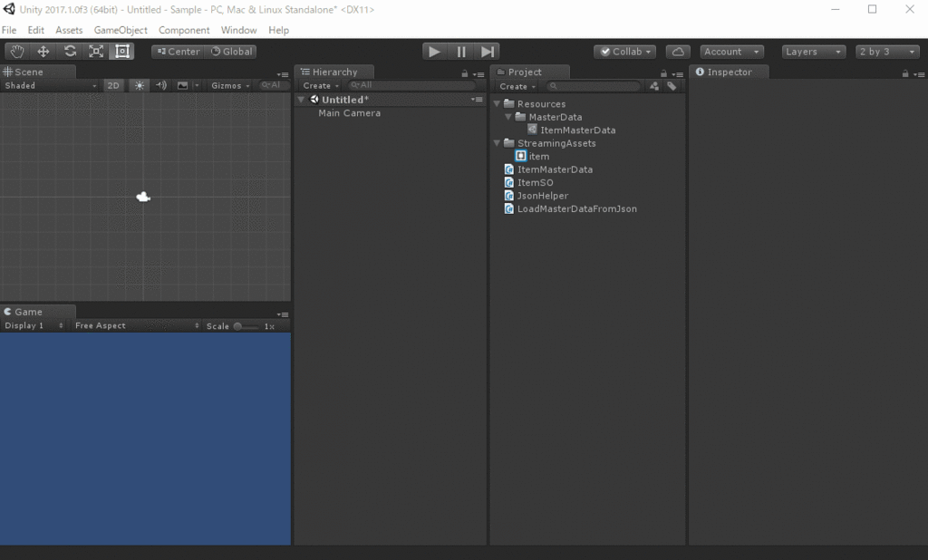Click the Hierarchy search field
The image size is (928, 560).
[x=412, y=85]
